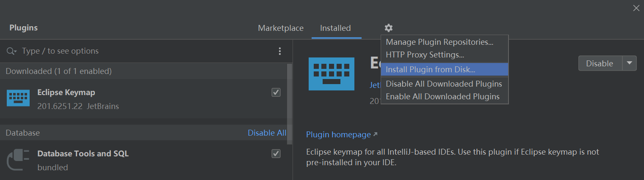Uncheck the Eclipse Keymap plugin checkbox
Screen dimensions: 644x180
coord(276,92)
